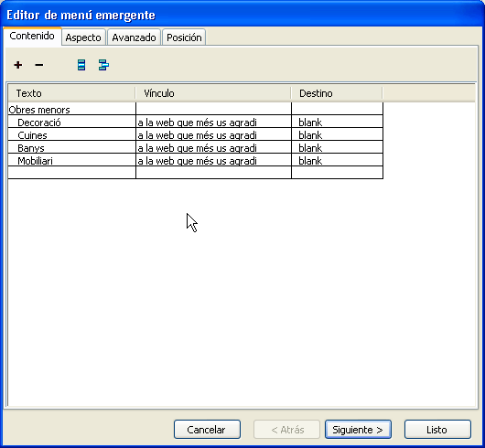Screen dimensions: 485x448
Task: Select the Contenido tab
Action: [32, 37]
